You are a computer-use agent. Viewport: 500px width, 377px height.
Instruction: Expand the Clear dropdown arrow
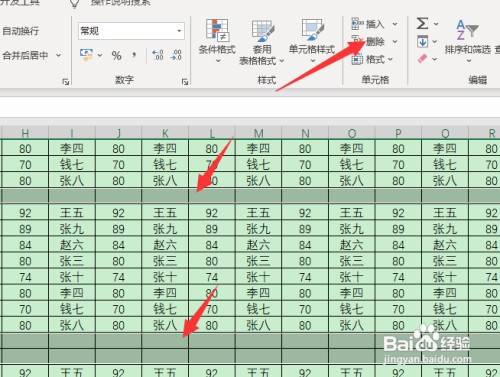tap(435, 59)
